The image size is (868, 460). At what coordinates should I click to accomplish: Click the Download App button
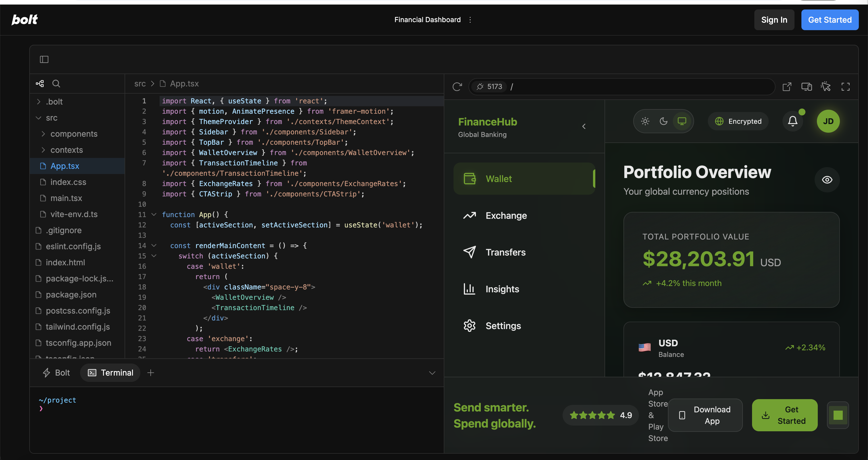pos(705,415)
